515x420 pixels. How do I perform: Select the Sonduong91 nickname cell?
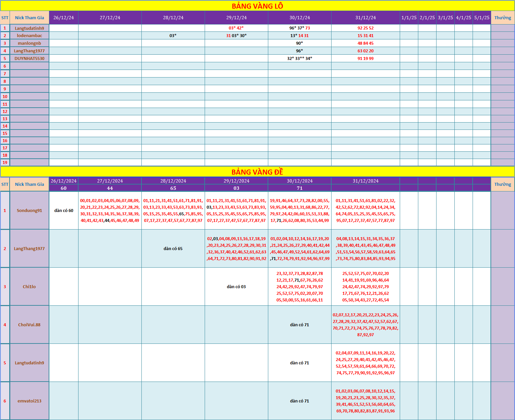click(29, 211)
